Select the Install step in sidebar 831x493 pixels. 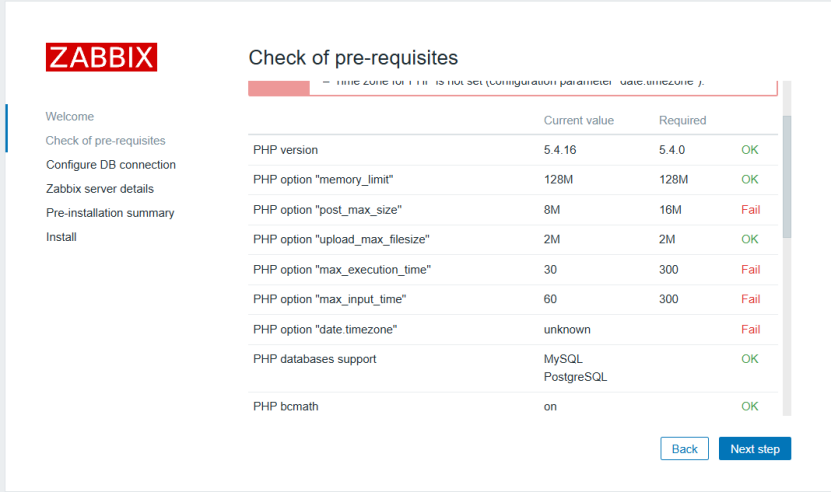pos(61,237)
